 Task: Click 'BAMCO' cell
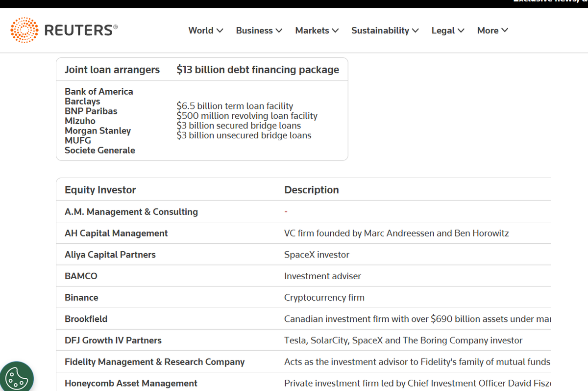click(81, 276)
